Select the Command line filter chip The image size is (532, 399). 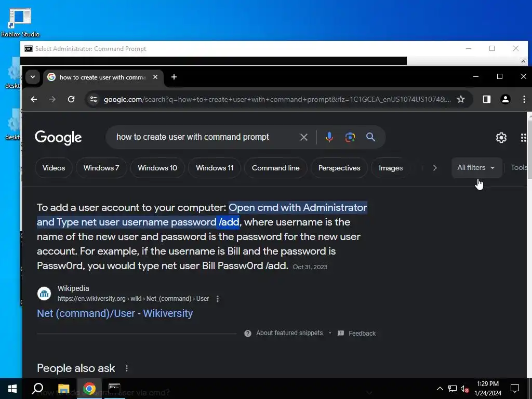275,168
